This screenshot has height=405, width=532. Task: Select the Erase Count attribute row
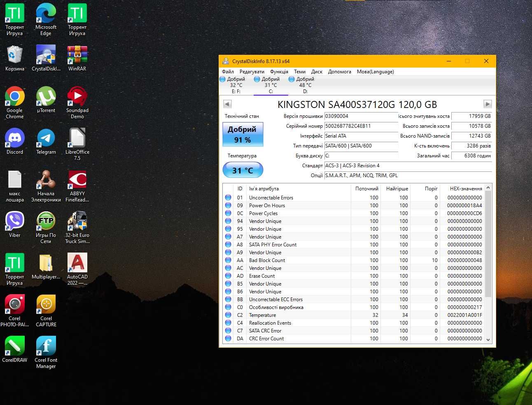pos(354,276)
